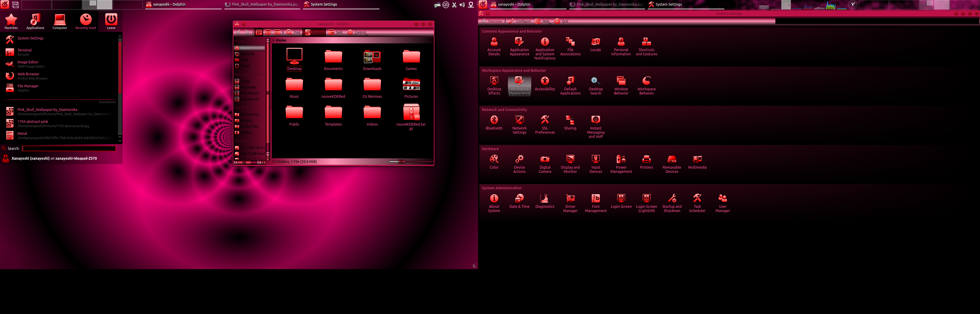The height and width of the screenshot is (314, 980).
Task: Select nouveKDERed.tar.gz archive in Dolphin
Action: pos(411,117)
